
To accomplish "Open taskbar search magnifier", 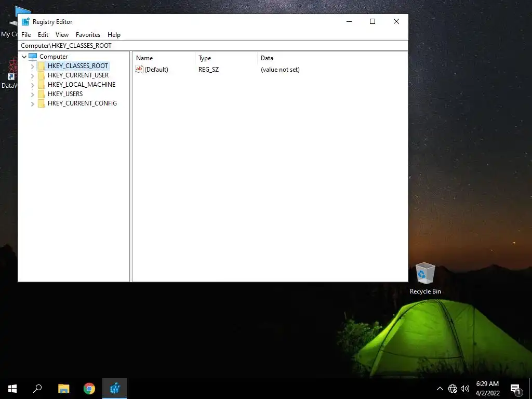I will click(37, 389).
